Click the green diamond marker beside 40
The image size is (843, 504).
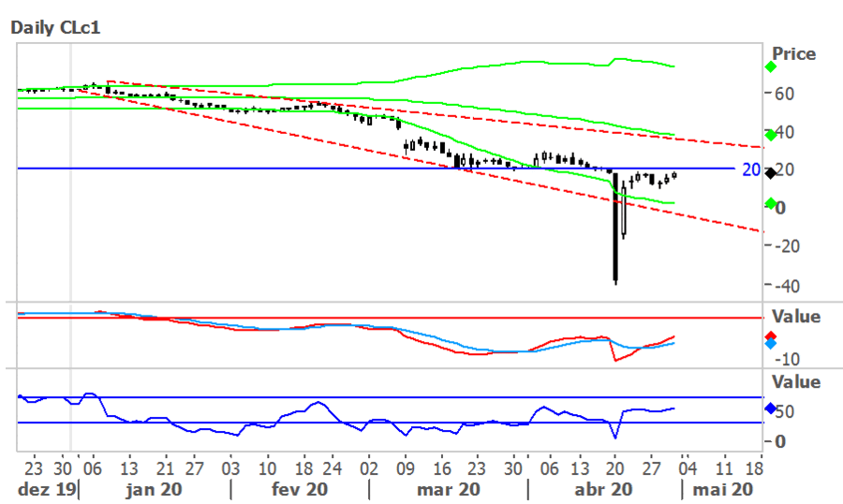point(771,135)
